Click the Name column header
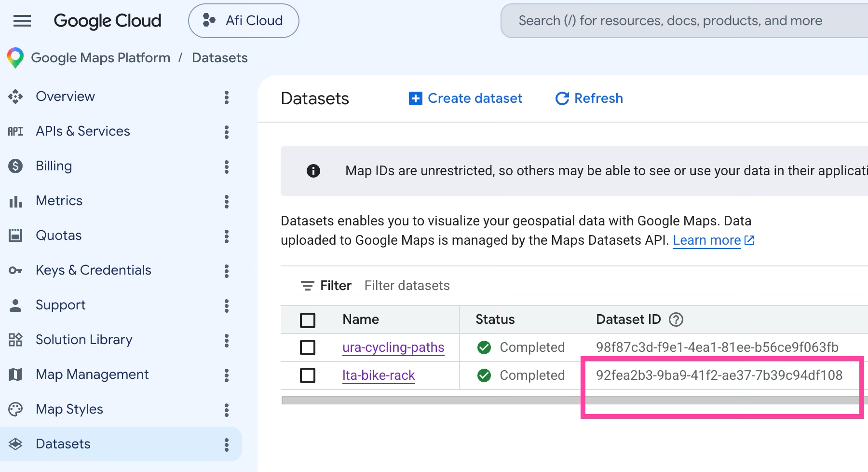 pyautogui.click(x=361, y=319)
